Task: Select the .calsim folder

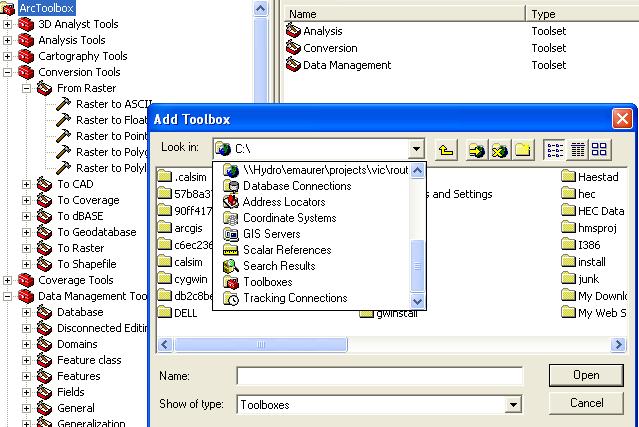Action: [183, 177]
